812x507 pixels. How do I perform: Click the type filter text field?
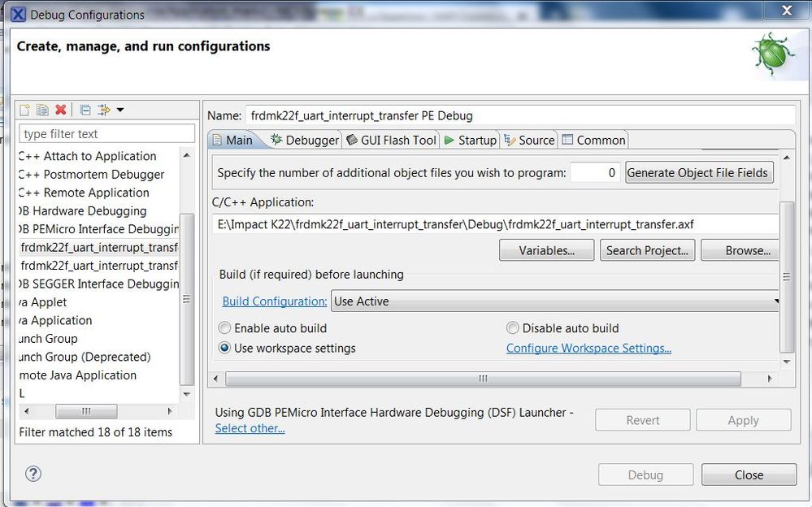(106, 134)
